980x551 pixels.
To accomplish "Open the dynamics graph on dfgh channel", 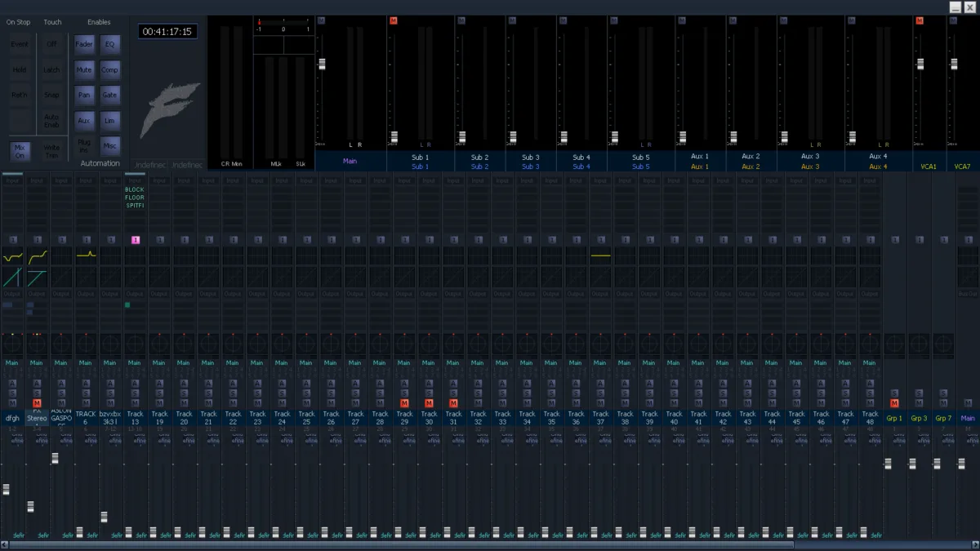I will tap(12, 278).
